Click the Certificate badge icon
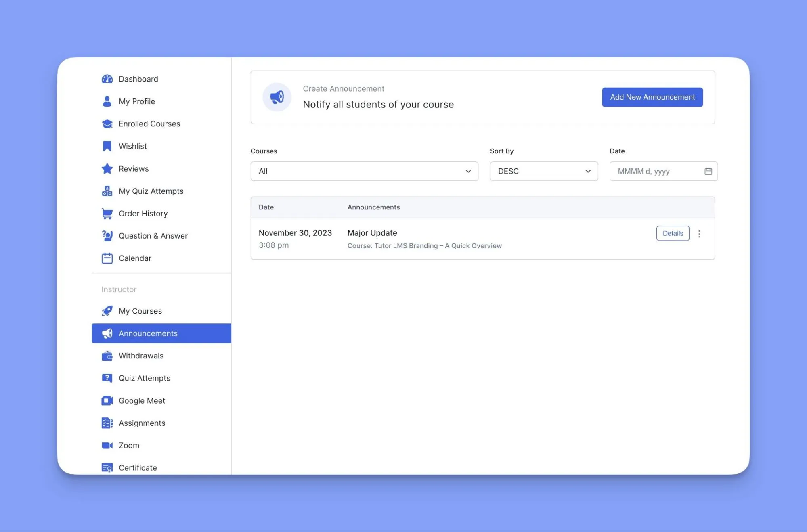 pos(107,468)
